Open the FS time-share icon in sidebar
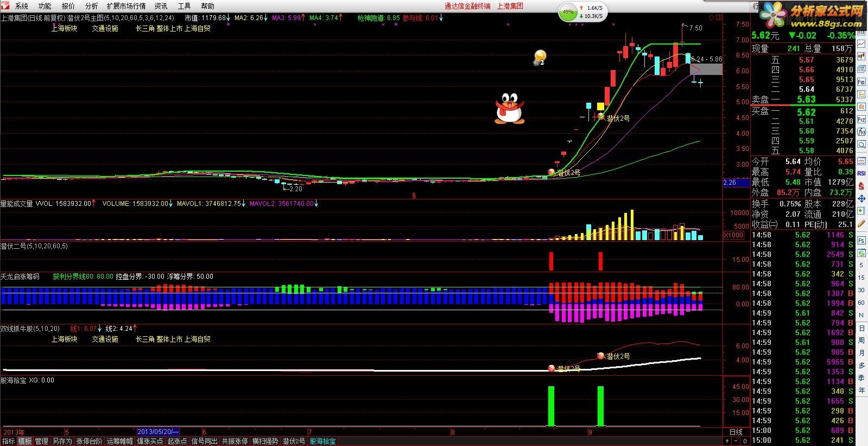This screenshot has height=446, width=868. point(861,240)
